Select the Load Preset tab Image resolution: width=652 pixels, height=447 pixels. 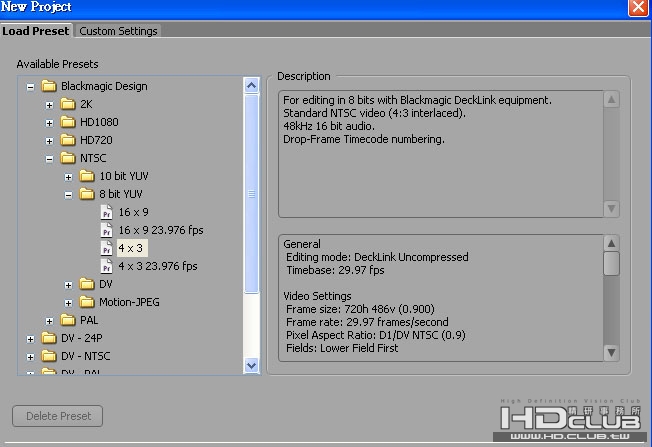pyautogui.click(x=36, y=31)
